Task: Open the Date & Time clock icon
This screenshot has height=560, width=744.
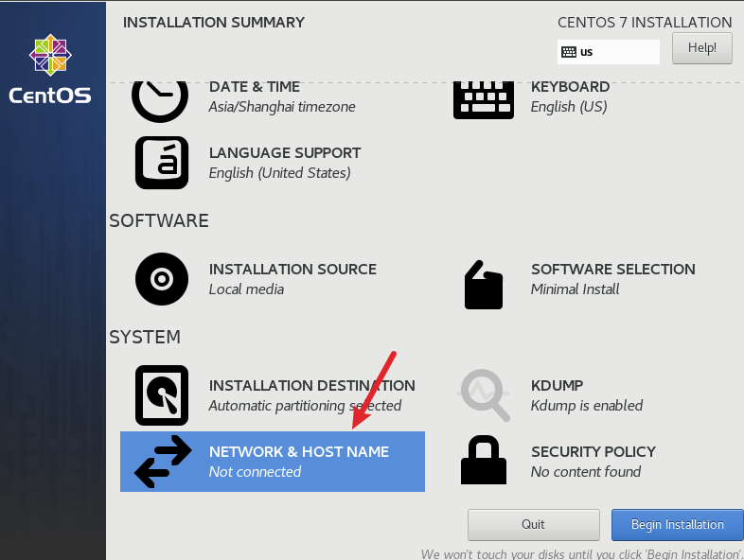Action: (x=160, y=101)
